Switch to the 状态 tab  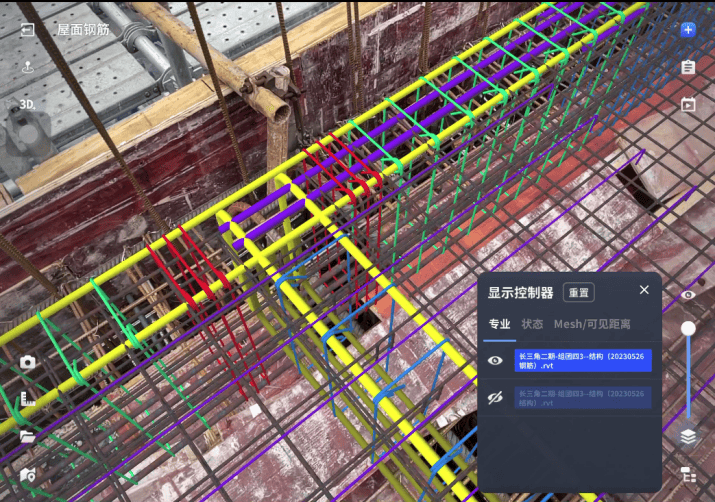coord(532,324)
